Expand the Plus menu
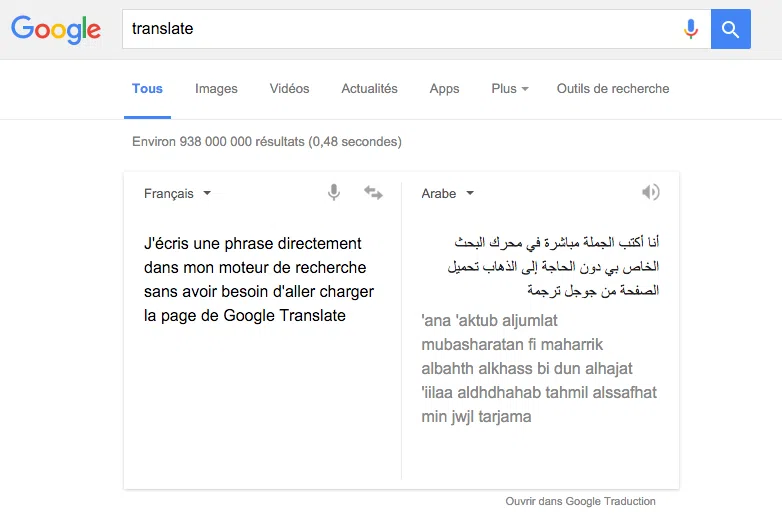The width and height of the screenshot is (782, 515). coord(510,89)
